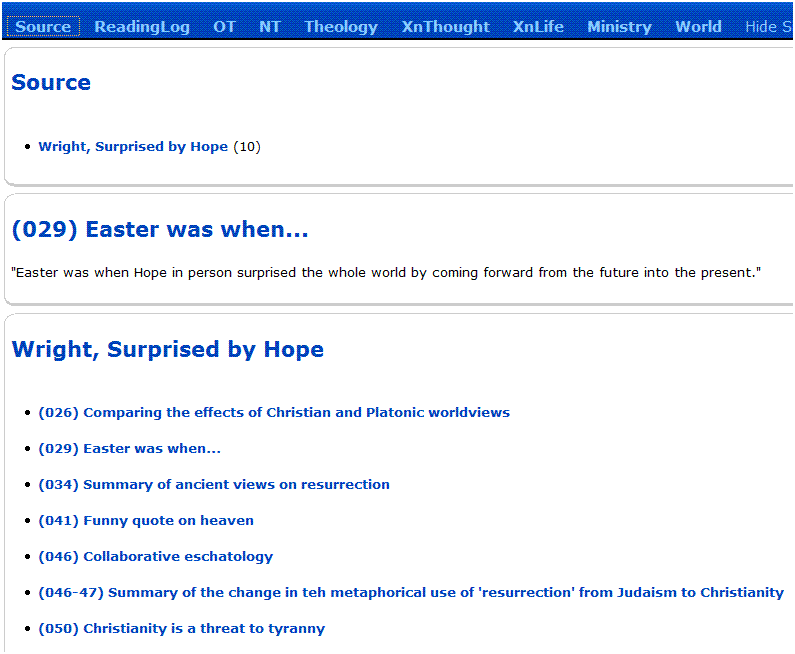Navigate to the Ministry tab
Viewport: 795px width, 654px height.
tap(619, 27)
